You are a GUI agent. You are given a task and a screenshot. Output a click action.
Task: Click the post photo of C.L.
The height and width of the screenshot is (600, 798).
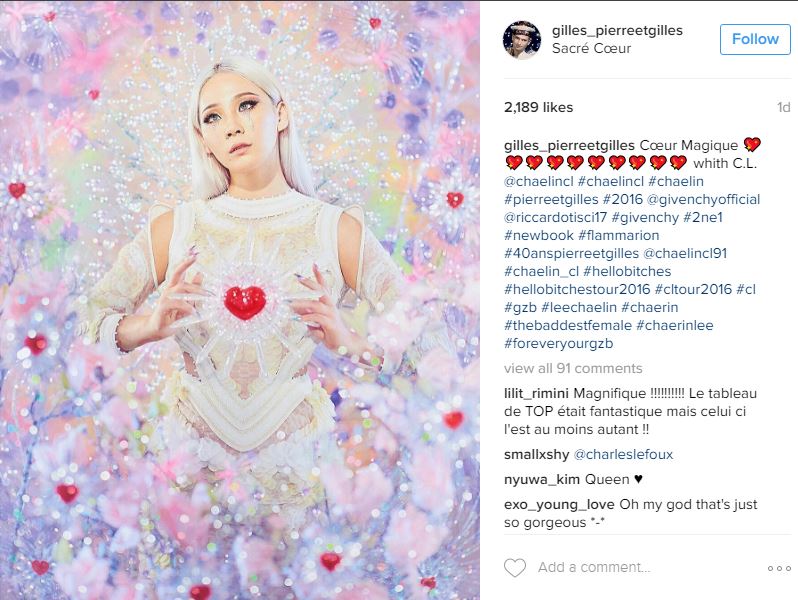coord(240,300)
